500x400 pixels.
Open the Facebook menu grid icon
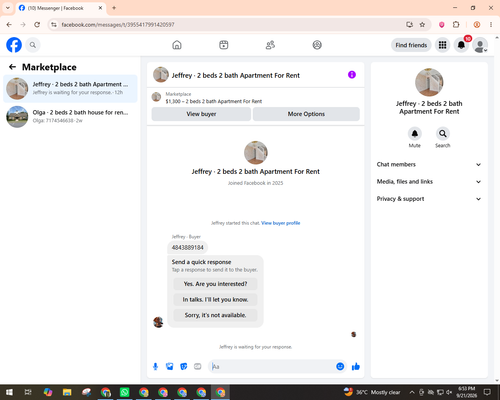(442, 45)
